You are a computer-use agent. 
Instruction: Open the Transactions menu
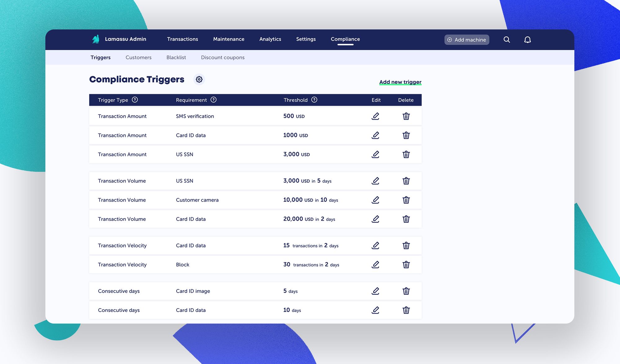182,39
